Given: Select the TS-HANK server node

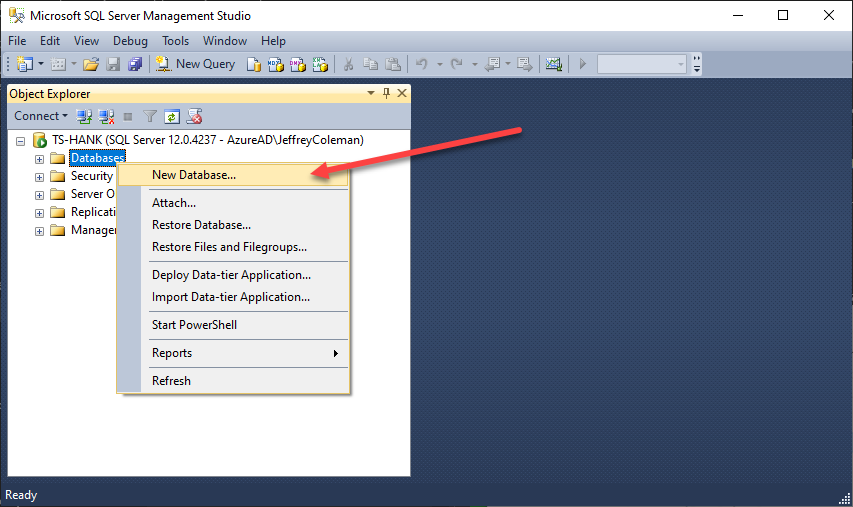Looking at the screenshot, I should tap(208, 140).
